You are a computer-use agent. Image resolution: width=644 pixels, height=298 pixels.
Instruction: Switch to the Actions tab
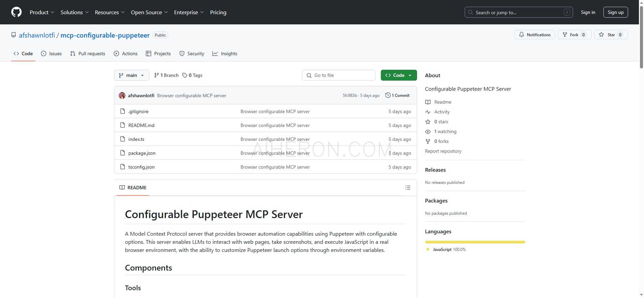(x=125, y=54)
